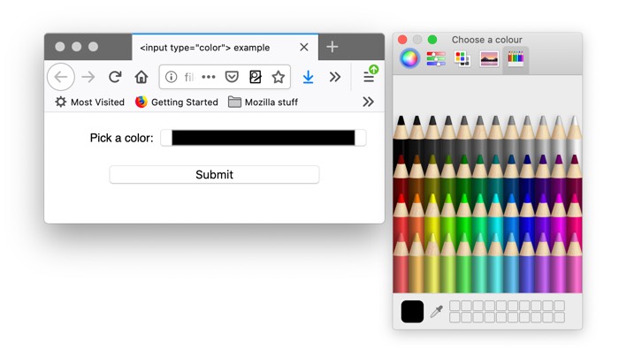The image size is (619, 364).
Task: Reload the current page
Action: tap(114, 77)
